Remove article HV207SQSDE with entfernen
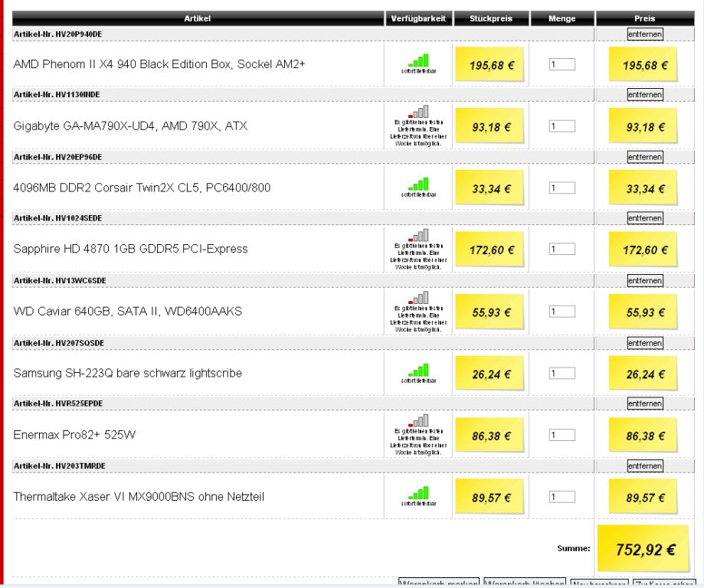The image size is (704, 588). pyautogui.click(x=645, y=343)
